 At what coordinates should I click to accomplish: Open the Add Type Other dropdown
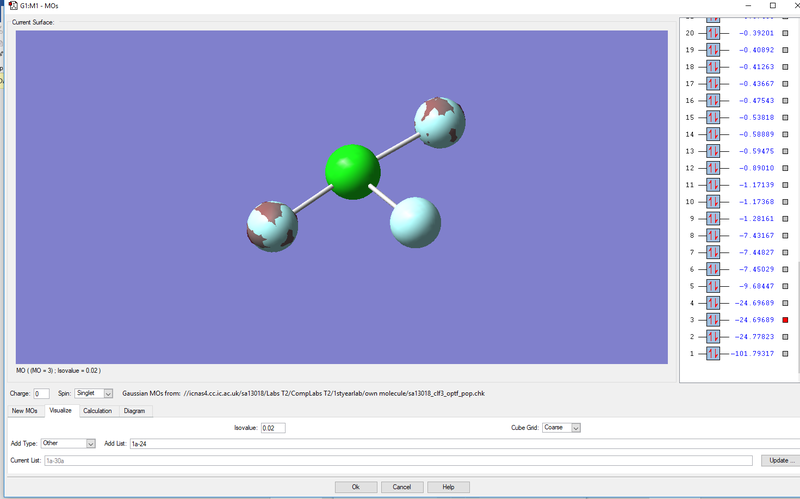(x=90, y=443)
